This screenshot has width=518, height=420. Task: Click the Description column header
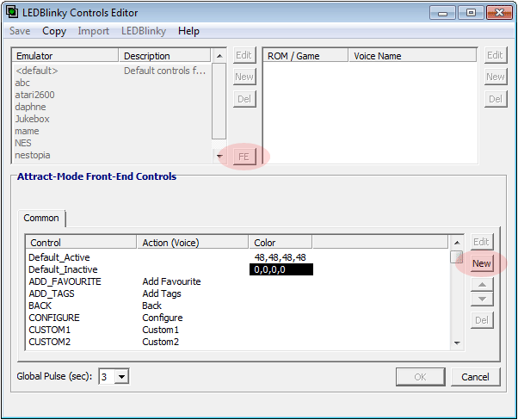[164, 56]
